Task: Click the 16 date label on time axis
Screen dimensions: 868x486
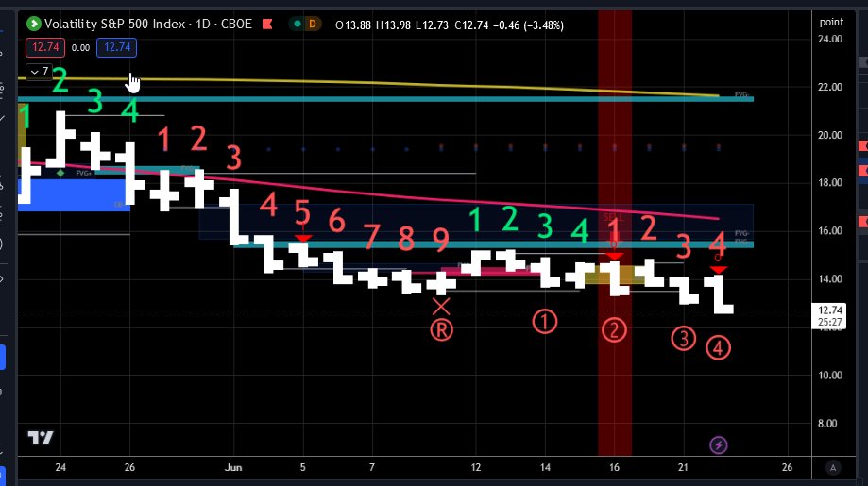Action: point(614,468)
